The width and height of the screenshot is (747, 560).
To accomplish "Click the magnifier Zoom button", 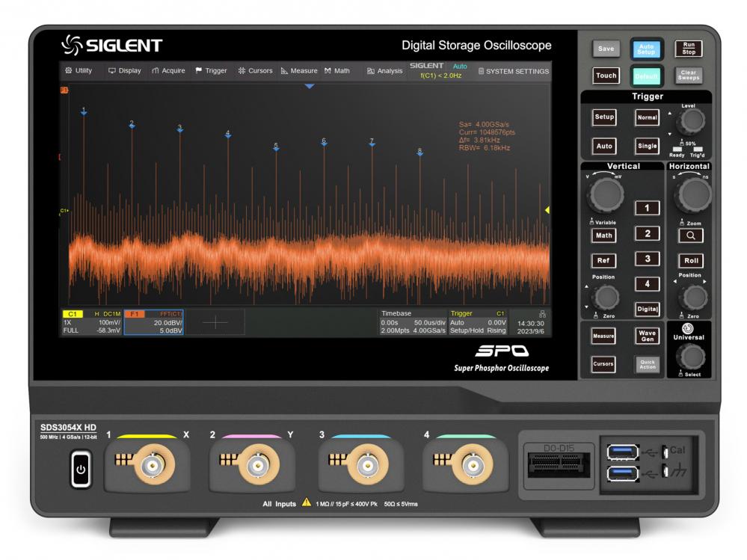I will point(690,236).
